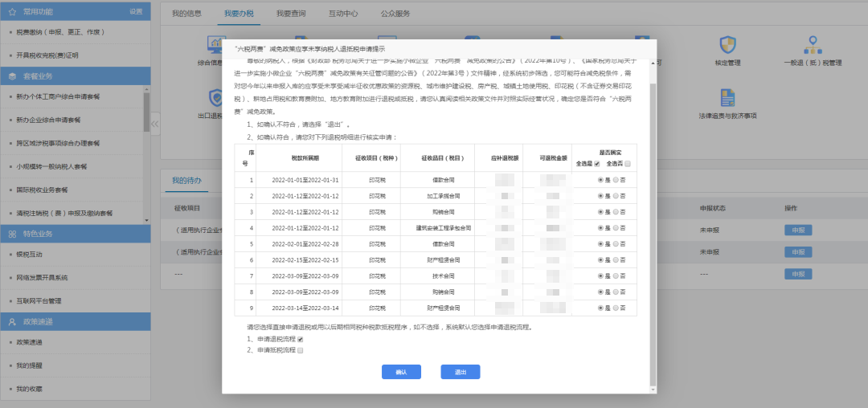Screen dimensions: 868x408
Task: Click the 确认 button in dialog
Action: point(401,372)
